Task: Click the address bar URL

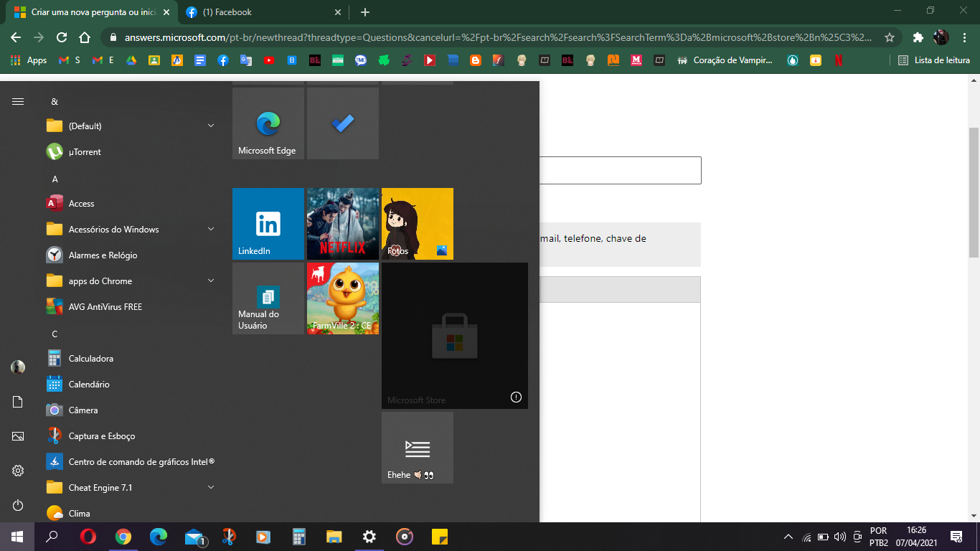Action: pos(498,37)
